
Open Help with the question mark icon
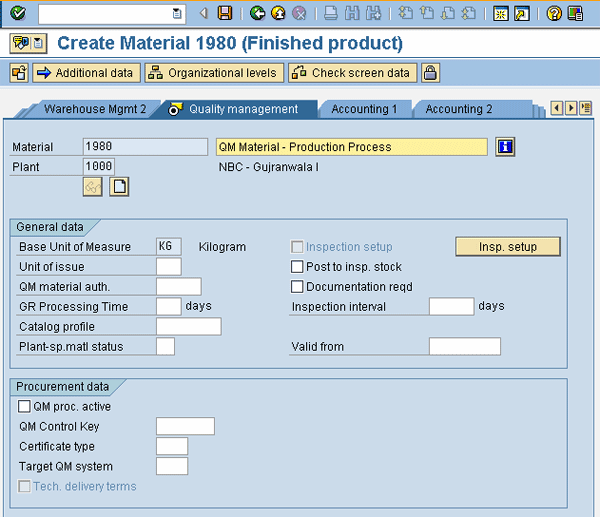pyautogui.click(x=554, y=13)
